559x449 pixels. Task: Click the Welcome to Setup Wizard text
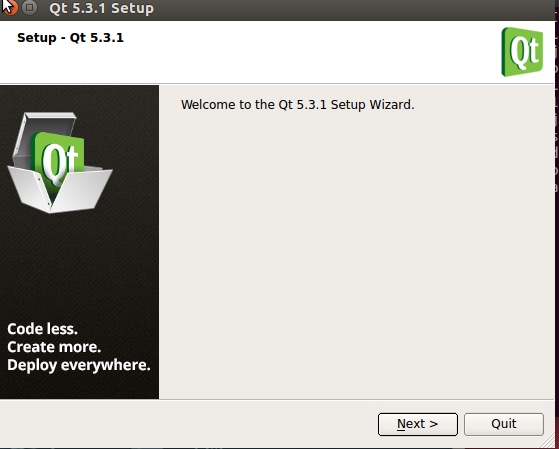[298, 105]
